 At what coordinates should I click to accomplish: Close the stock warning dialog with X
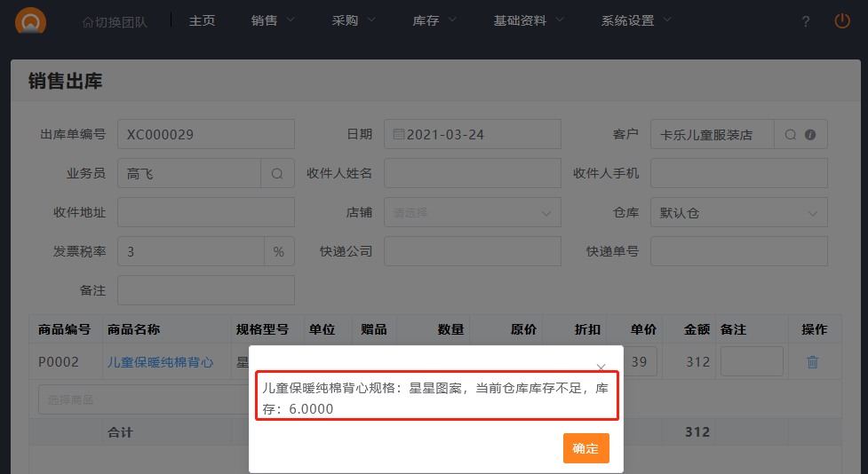601,367
